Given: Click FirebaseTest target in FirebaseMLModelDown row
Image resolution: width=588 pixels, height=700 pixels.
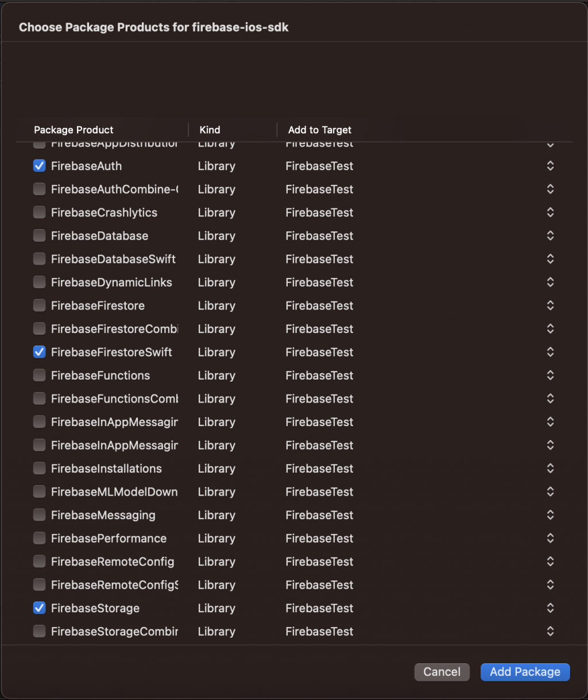Looking at the screenshot, I should pyautogui.click(x=319, y=492).
